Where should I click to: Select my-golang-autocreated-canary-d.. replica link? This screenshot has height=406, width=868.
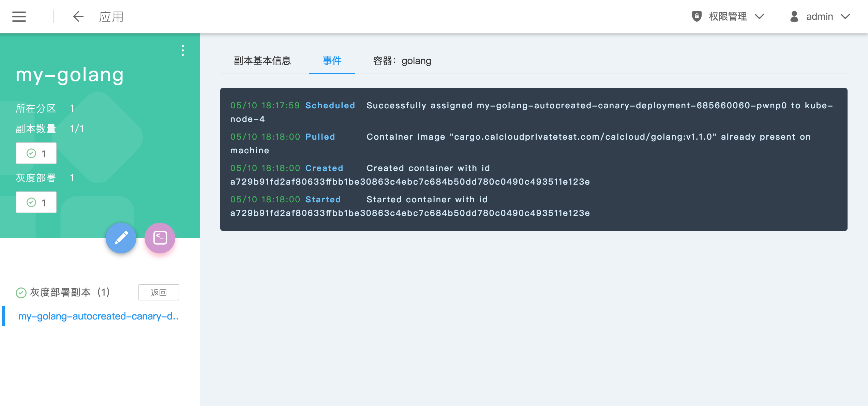(x=99, y=316)
